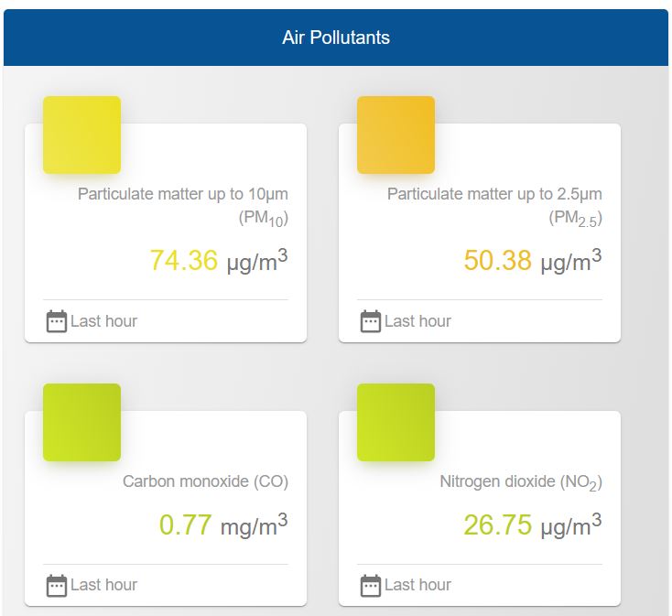
Task: Click the calendar icon in the Nitrogen dioxide card
Action: click(x=371, y=585)
